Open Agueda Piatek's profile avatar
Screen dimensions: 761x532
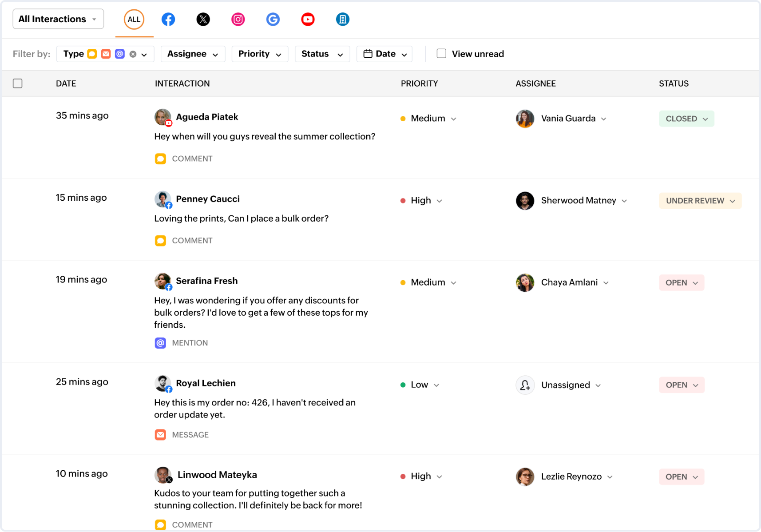pyautogui.click(x=163, y=117)
